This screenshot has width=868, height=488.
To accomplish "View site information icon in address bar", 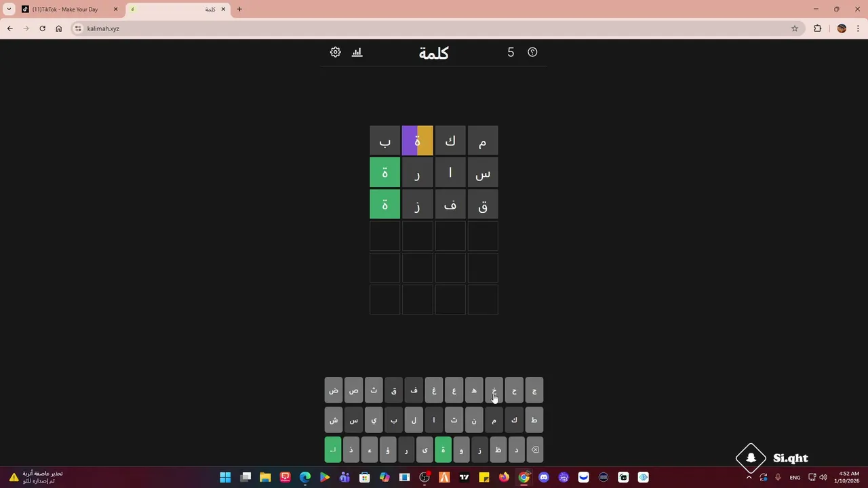I will 78,28.
